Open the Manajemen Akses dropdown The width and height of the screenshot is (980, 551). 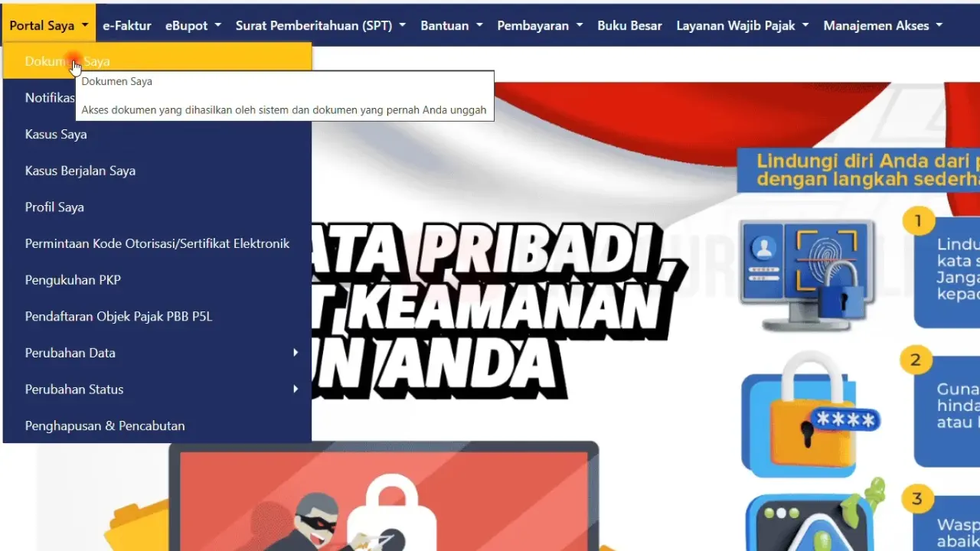click(x=877, y=24)
